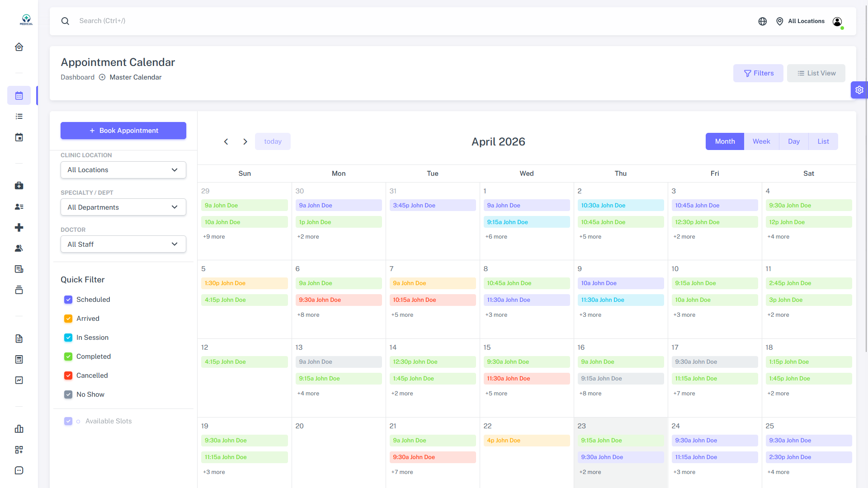The image size is (868, 488).
Task: Open the single-day event icon in sidebar
Action: [x=19, y=137]
